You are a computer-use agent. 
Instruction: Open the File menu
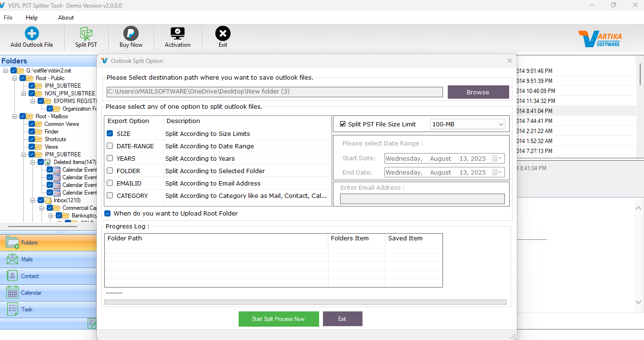[x=8, y=18]
